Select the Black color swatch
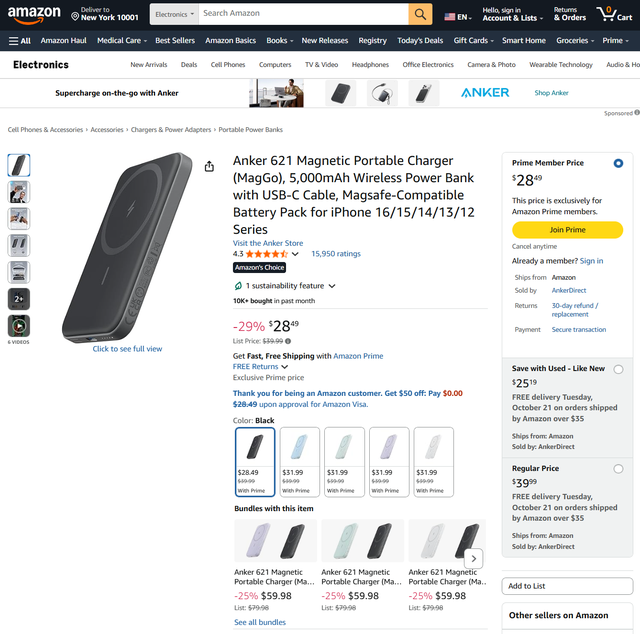The image size is (640, 634). [x=254, y=461]
